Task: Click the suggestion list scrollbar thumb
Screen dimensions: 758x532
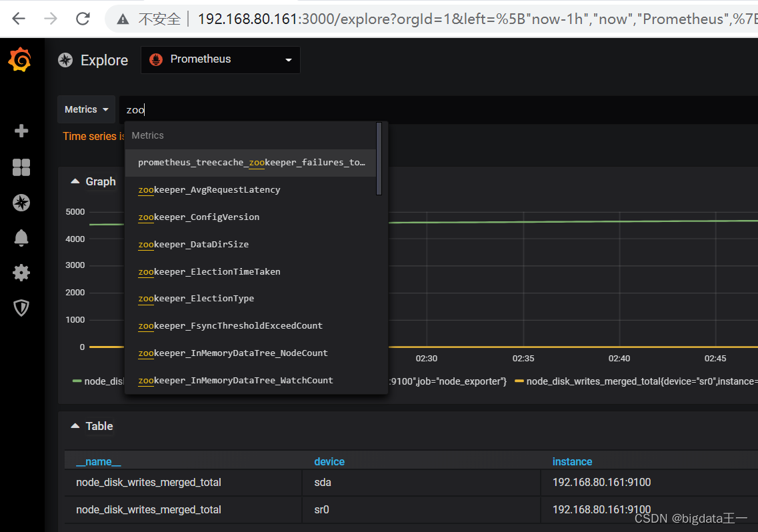Action: 379,159
